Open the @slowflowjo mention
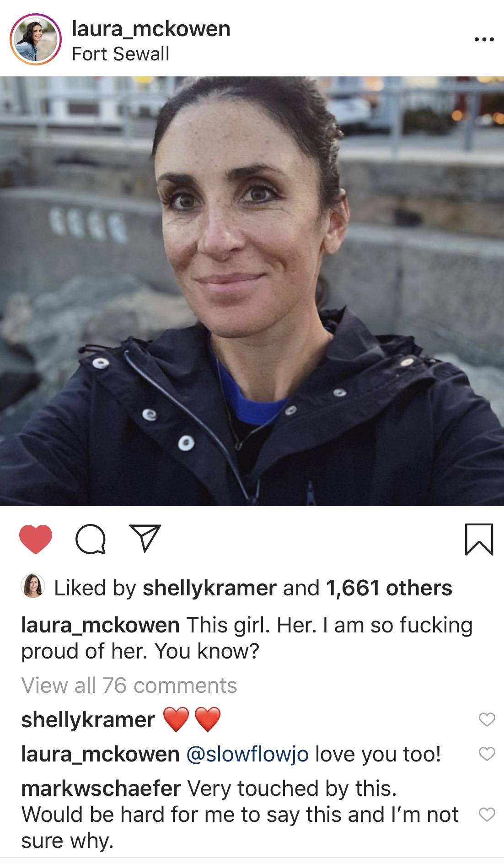 coord(247,754)
